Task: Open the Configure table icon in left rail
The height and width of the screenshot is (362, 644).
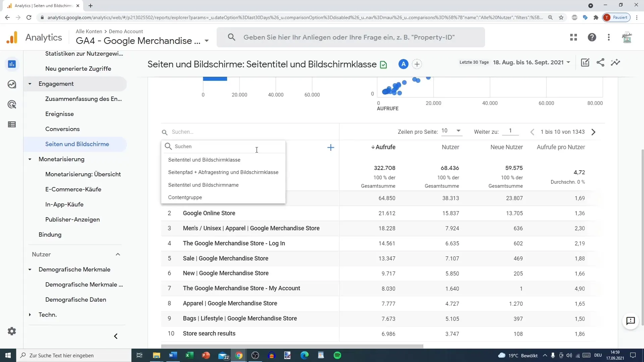Action: pos(12,124)
